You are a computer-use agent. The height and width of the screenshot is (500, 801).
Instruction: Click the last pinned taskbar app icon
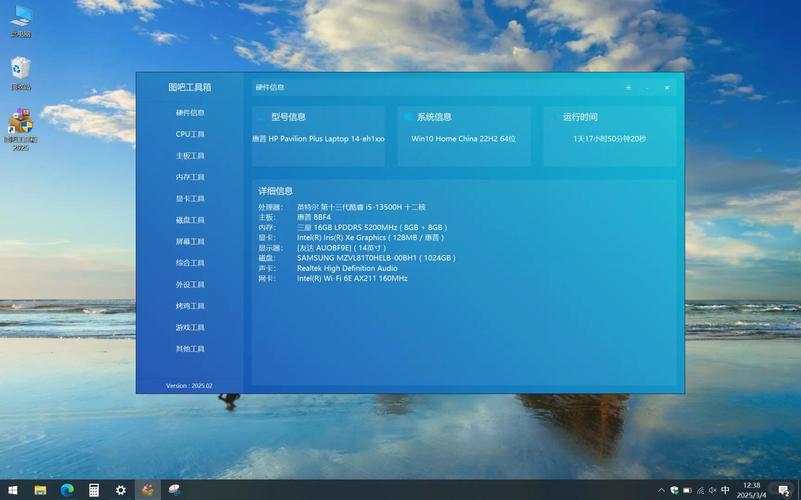click(175, 490)
